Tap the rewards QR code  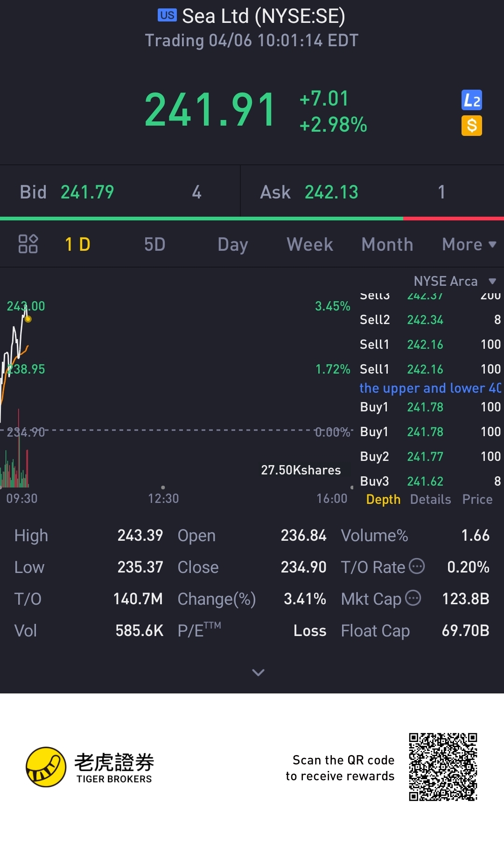443,767
